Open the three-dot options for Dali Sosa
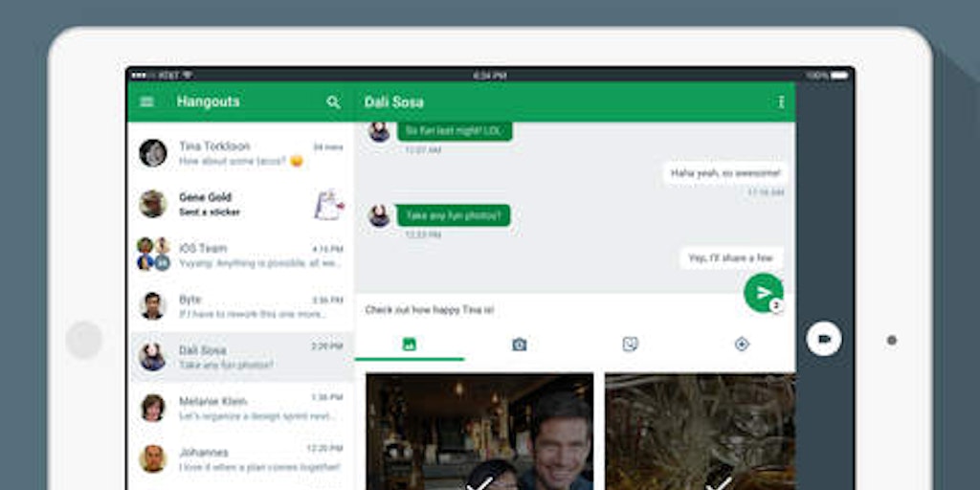 pos(781,101)
